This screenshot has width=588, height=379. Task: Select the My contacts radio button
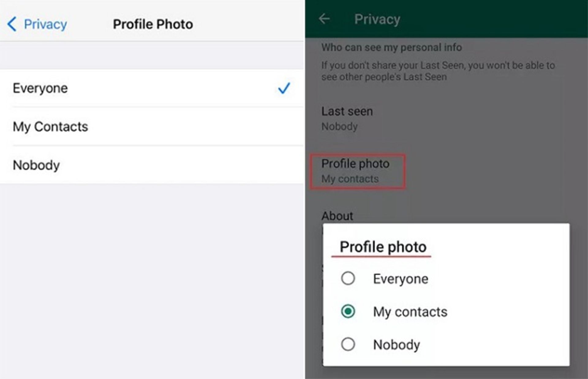(348, 311)
